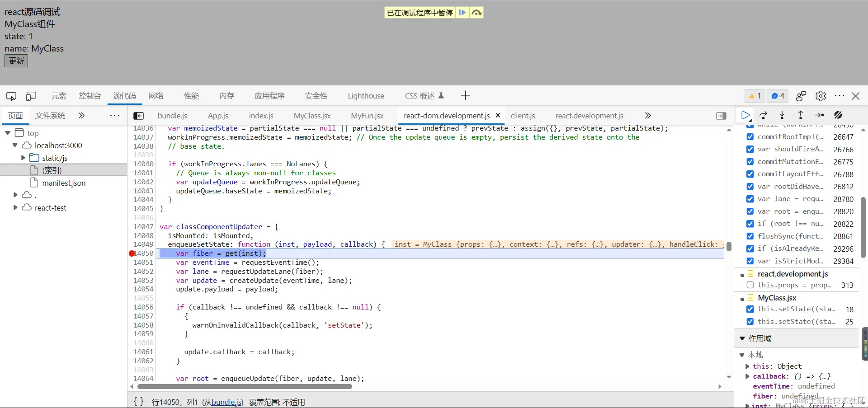Switch to 文件系统 filesystem tab

pyautogui.click(x=50, y=116)
